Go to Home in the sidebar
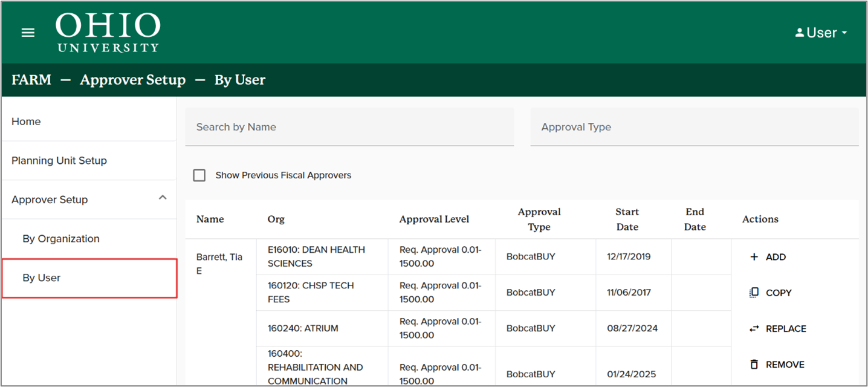868x387 pixels. (x=26, y=122)
